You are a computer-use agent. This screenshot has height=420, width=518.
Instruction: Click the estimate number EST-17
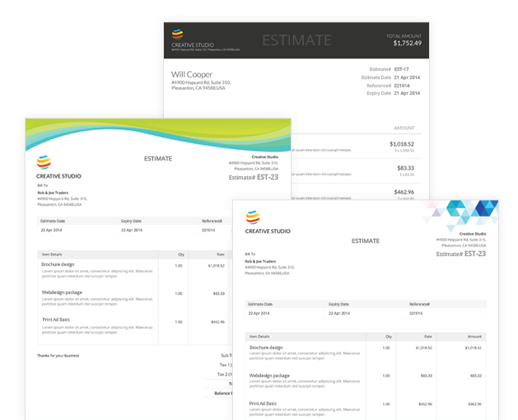pyautogui.click(x=401, y=69)
